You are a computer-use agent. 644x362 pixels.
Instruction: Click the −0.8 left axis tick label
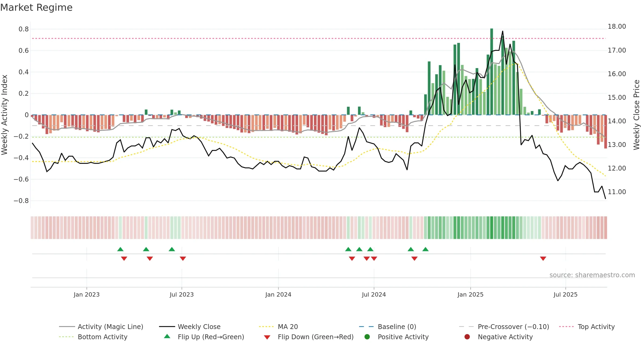pyautogui.click(x=21, y=201)
